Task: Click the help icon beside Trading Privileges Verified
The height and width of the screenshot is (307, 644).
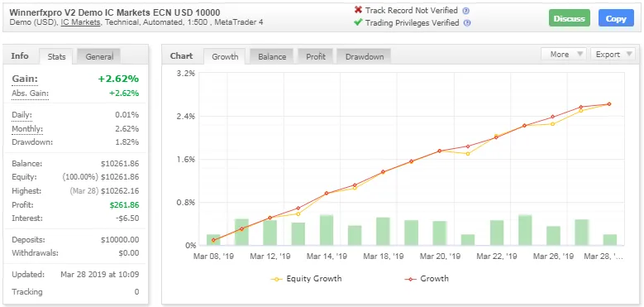Action: point(467,23)
